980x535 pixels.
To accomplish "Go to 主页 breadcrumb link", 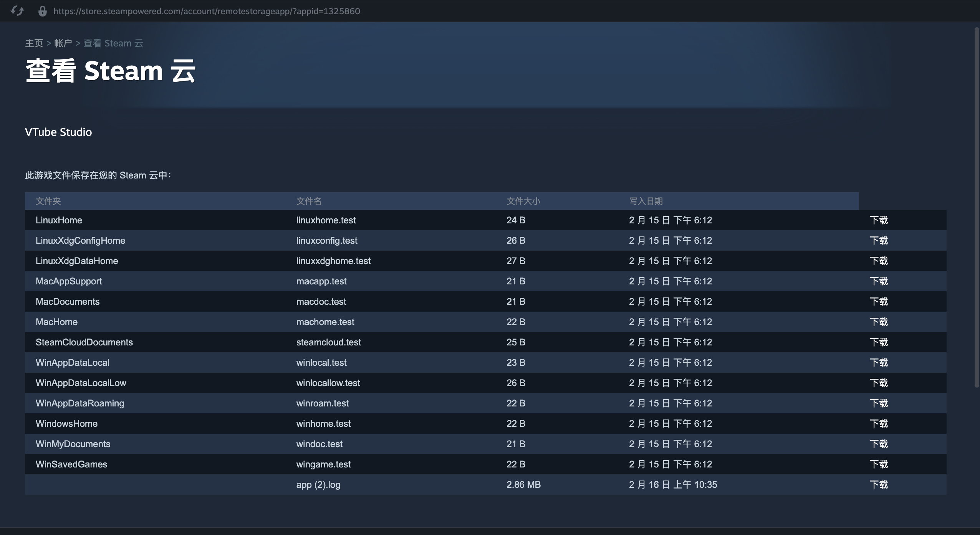I will point(34,43).
